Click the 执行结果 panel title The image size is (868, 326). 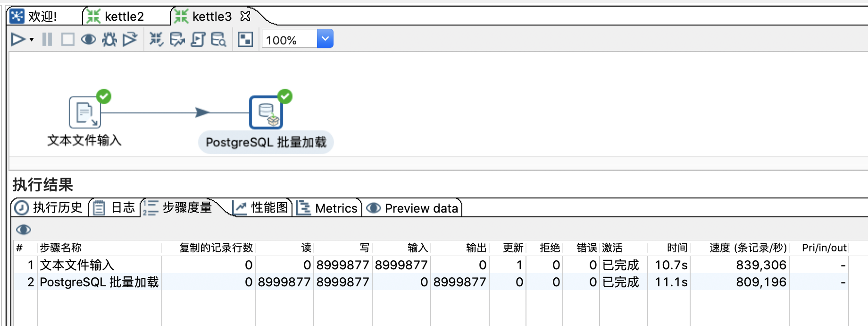click(42, 185)
